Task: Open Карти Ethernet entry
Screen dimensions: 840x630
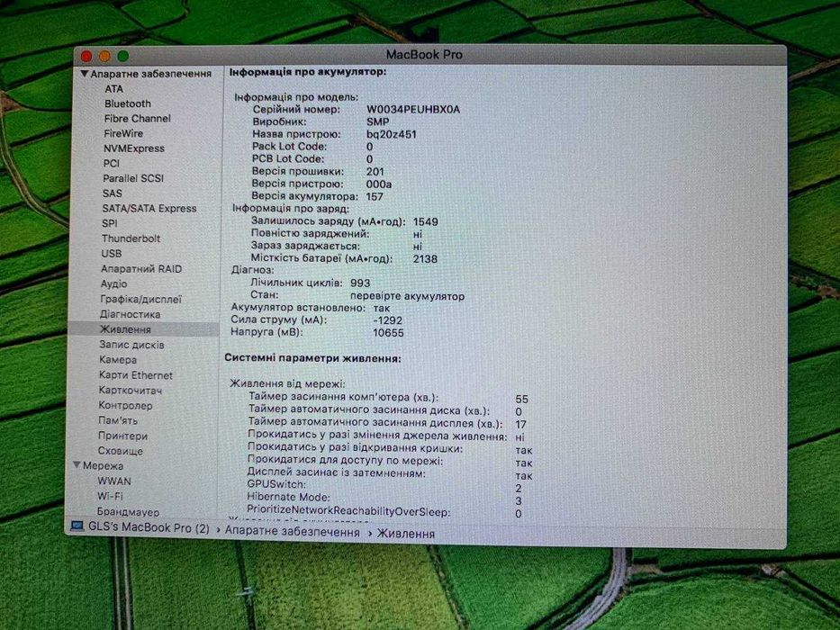Action: coord(136,375)
